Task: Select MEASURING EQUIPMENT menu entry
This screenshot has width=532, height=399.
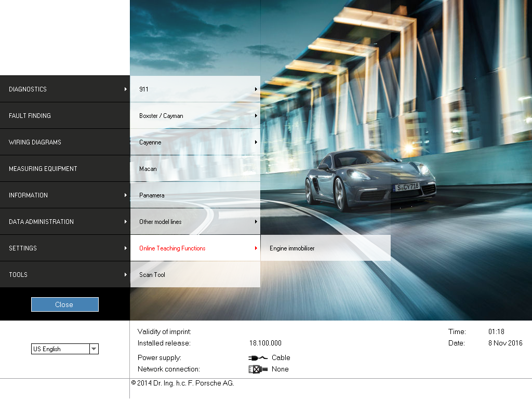Action: click(65, 168)
